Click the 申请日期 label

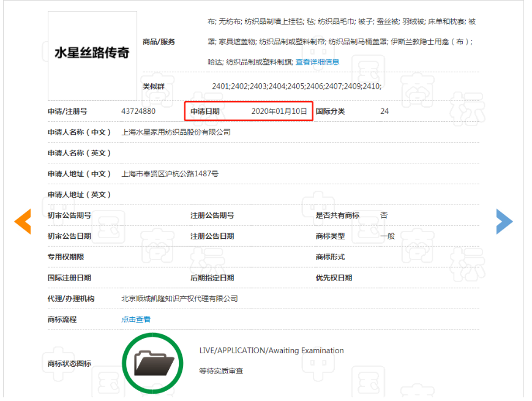click(x=205, y=111)
